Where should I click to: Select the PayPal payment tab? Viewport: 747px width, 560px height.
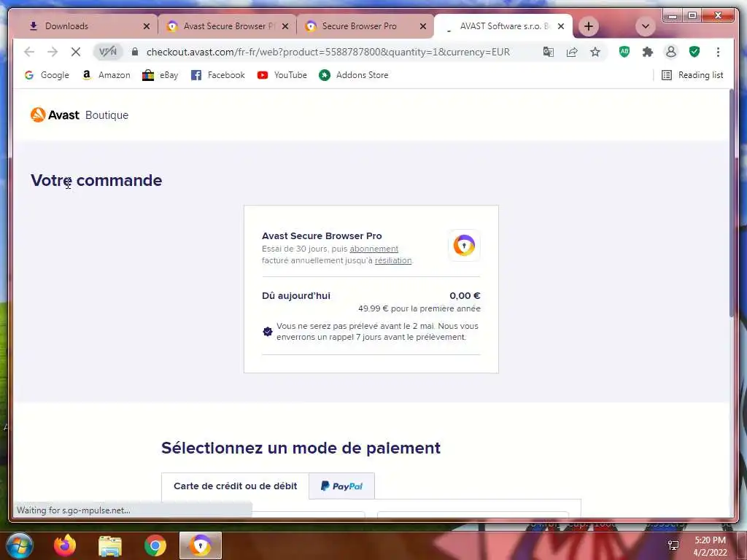(341, 486)
